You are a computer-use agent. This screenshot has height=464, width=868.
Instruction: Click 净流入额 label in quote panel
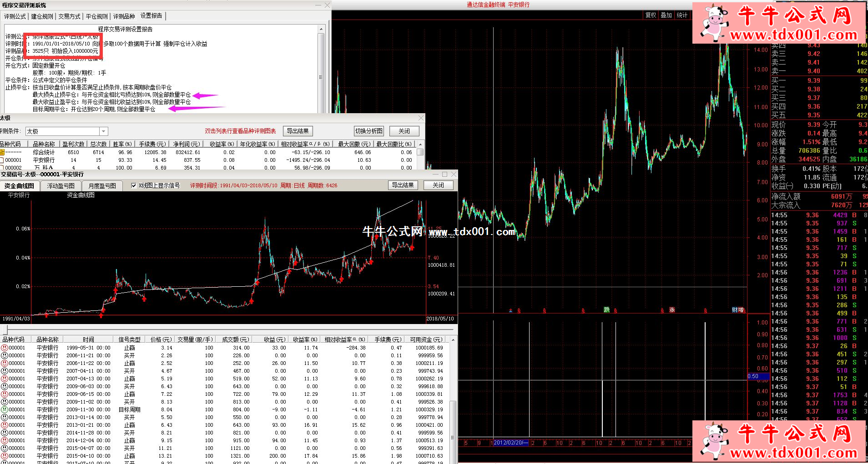click(x=786, y=196)
